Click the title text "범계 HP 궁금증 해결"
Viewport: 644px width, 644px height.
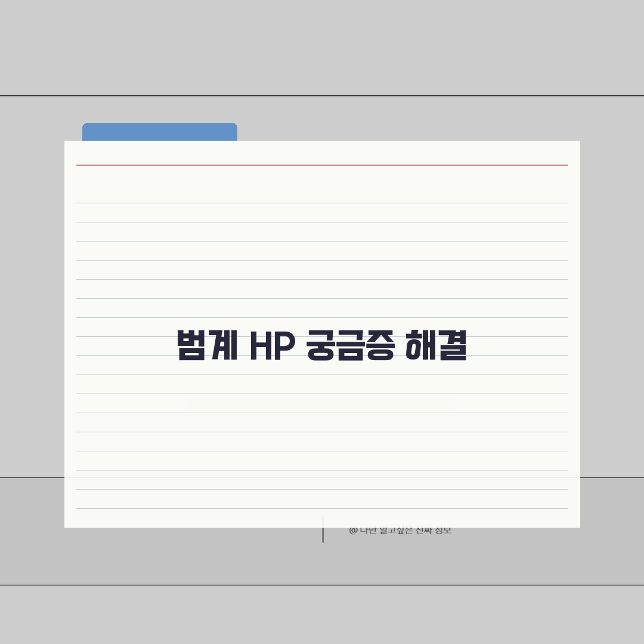[322, 345]
